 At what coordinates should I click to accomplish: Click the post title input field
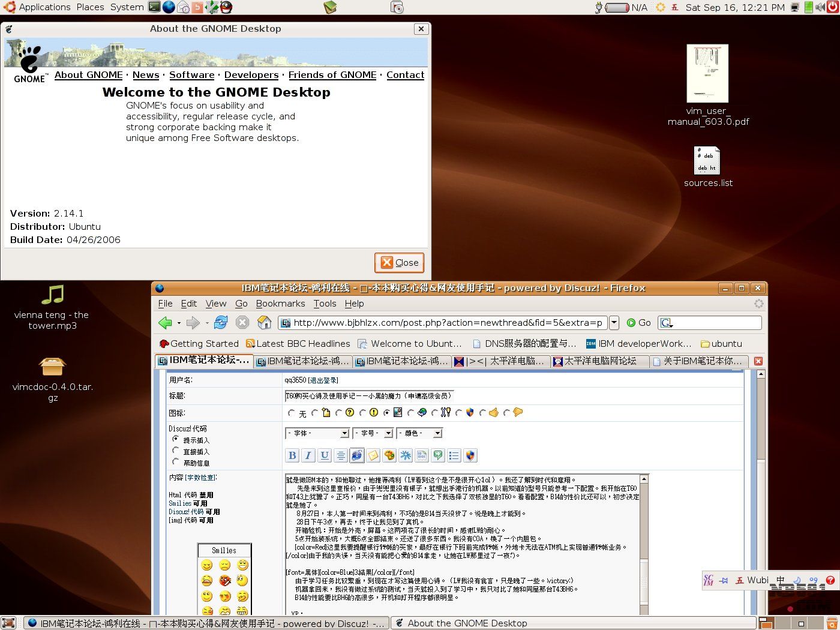coord(369,396)
